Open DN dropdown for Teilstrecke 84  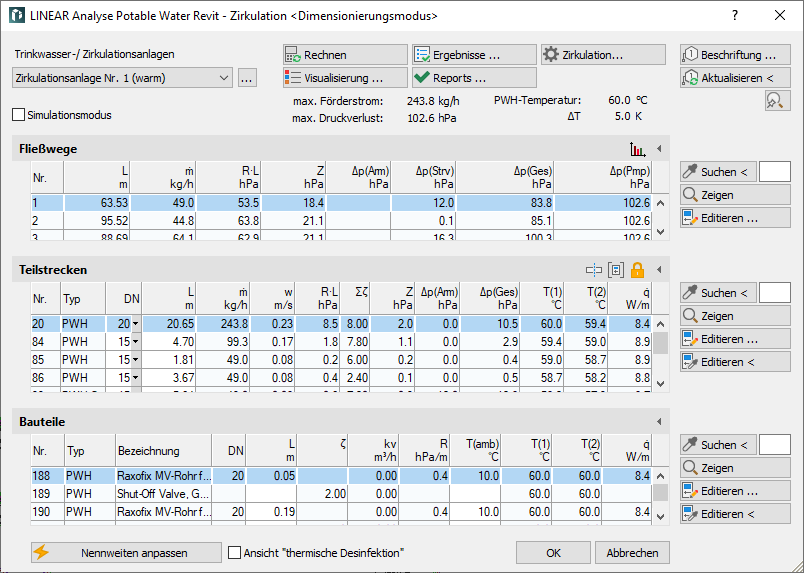coord(135,342)
